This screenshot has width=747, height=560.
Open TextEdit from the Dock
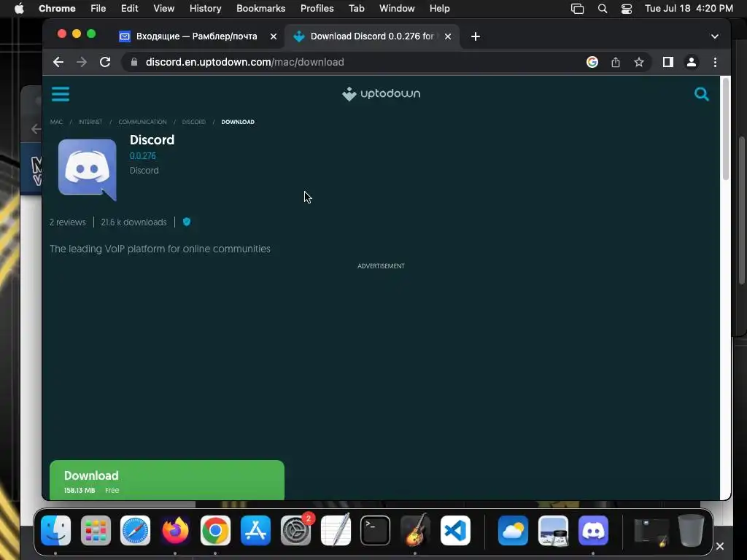pyautogui.click(x=336, y=530)
